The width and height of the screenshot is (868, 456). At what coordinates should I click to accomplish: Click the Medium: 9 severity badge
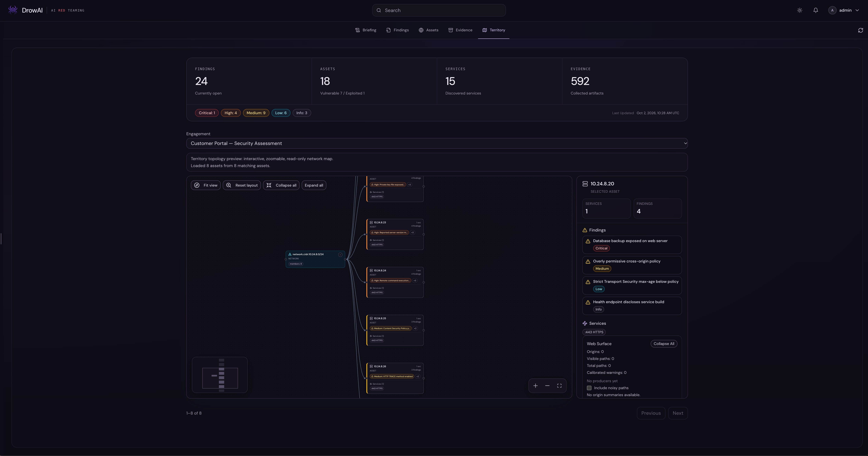[x=256, y=113]
